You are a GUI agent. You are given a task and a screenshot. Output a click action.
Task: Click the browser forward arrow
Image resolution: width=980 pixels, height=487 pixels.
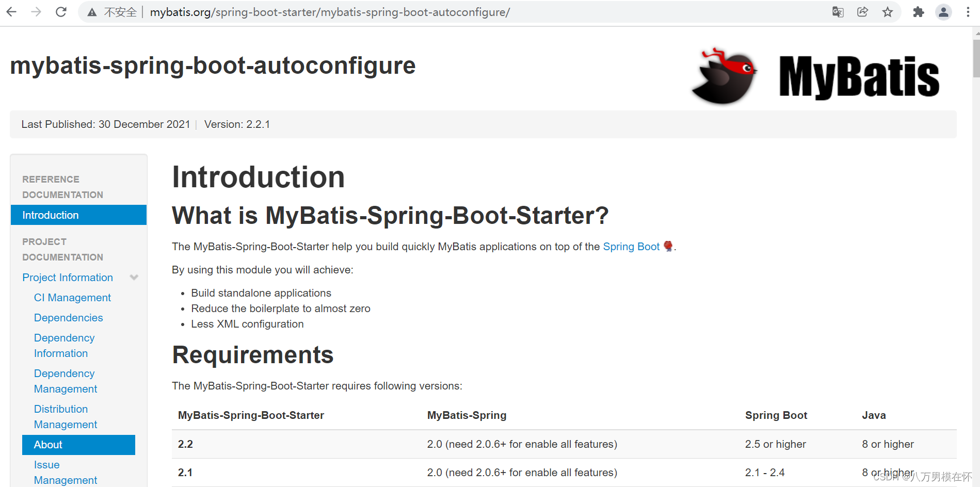coord(36,12)
